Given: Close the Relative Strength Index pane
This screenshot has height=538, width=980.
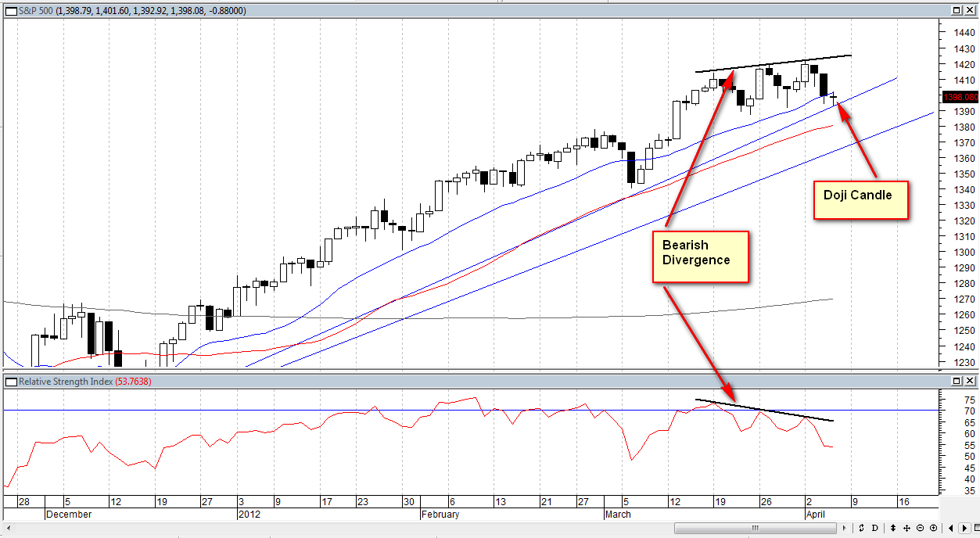Looking at the screenshot, I should pyautogui.click(x=970, y=381).
